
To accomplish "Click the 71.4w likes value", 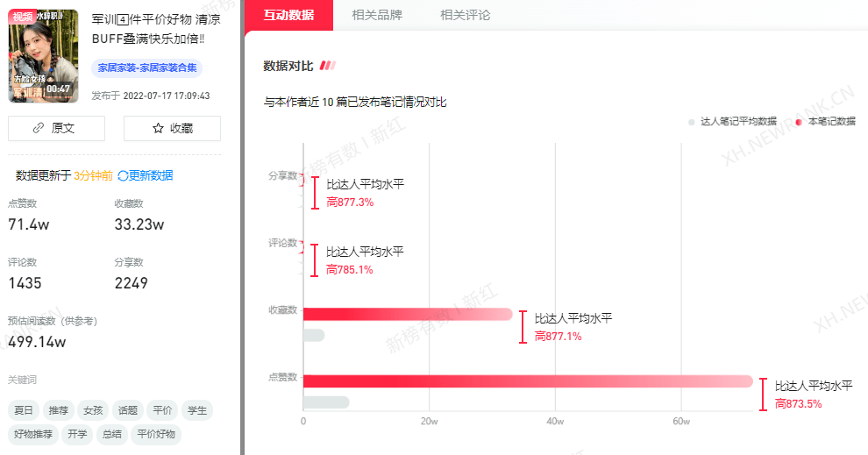I will pos(29,224).
